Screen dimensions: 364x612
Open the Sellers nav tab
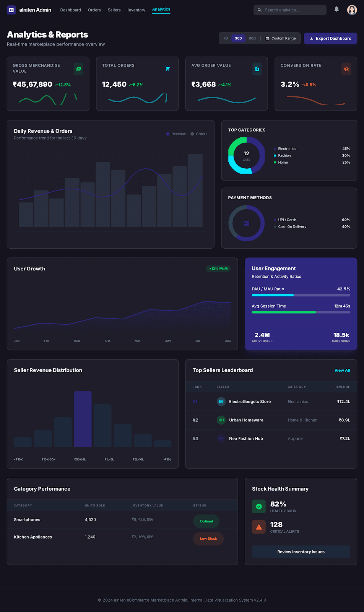click(114, 10)
